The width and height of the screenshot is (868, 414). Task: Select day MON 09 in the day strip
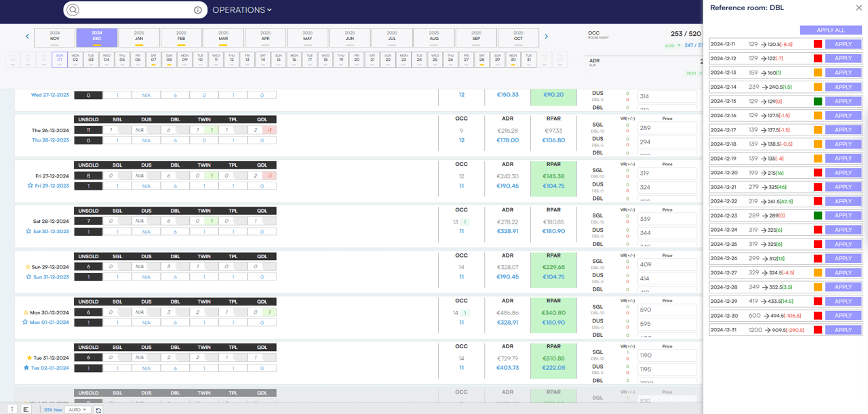click(184, 59)
